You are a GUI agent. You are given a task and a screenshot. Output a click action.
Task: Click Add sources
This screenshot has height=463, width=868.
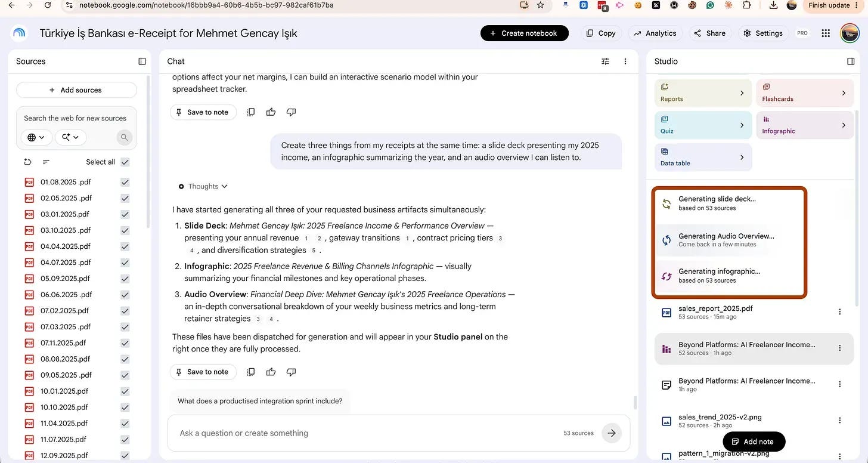[76, 90]
